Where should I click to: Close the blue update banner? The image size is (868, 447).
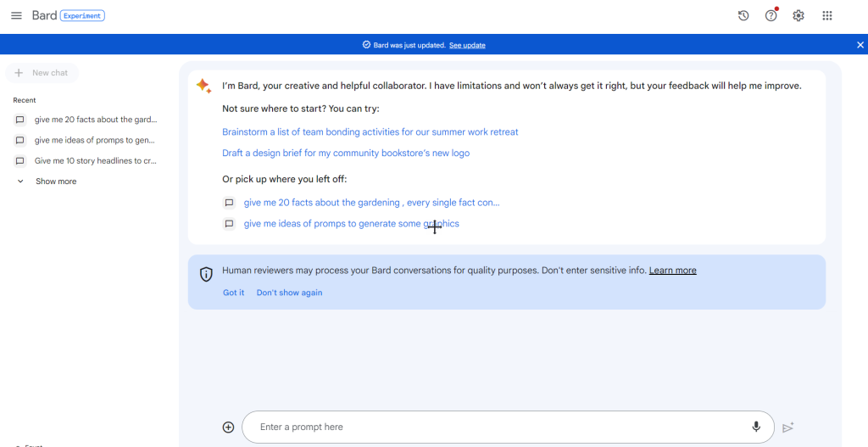(x=860, y=45)
